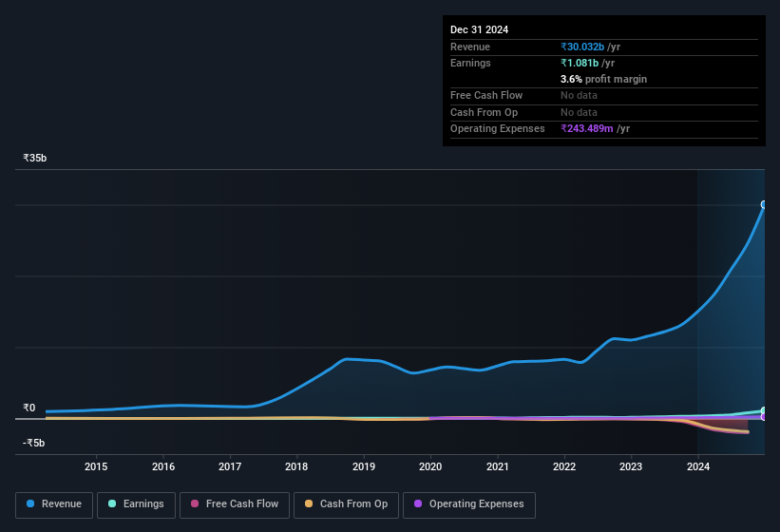Click the ₹35b y-axis label

point(35,158)
